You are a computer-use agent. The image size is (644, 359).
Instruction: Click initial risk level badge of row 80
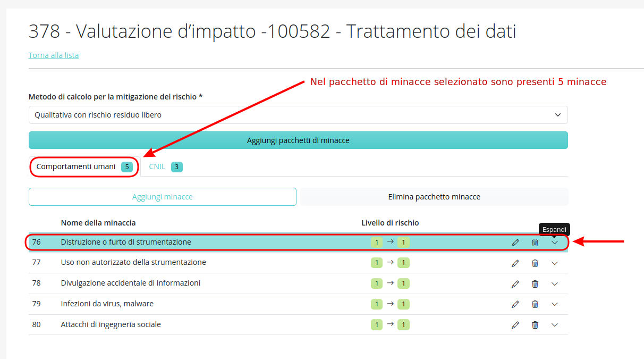(377, 324)
